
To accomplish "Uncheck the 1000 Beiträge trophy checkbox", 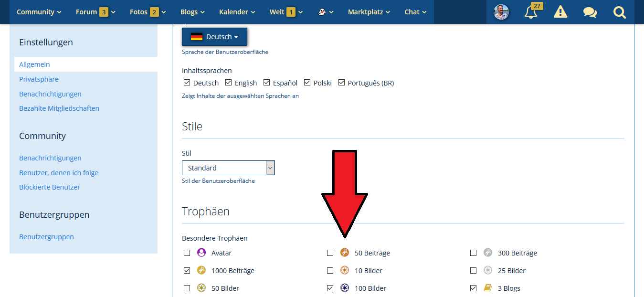I will click(x=187, y=271).
